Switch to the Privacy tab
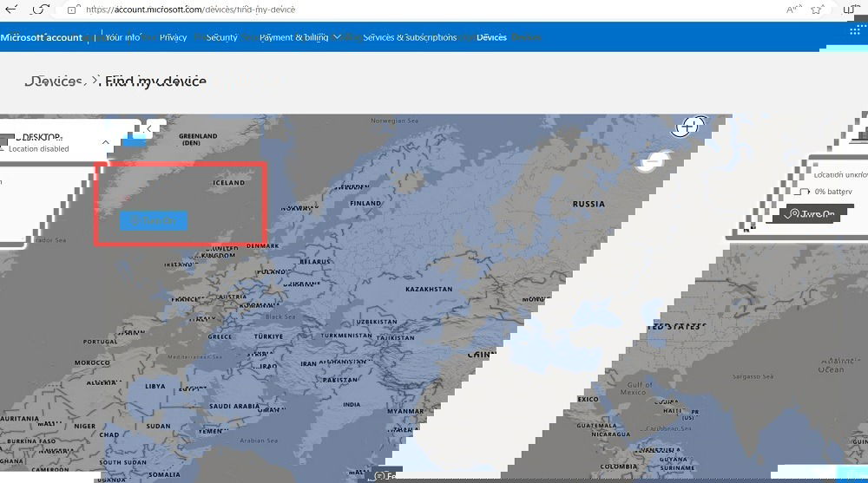This screenshot has width=868, height=483. [174, 37]
